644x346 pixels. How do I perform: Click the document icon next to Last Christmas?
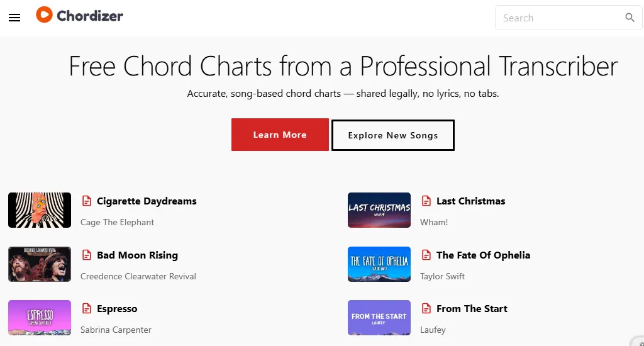point(426,201)
